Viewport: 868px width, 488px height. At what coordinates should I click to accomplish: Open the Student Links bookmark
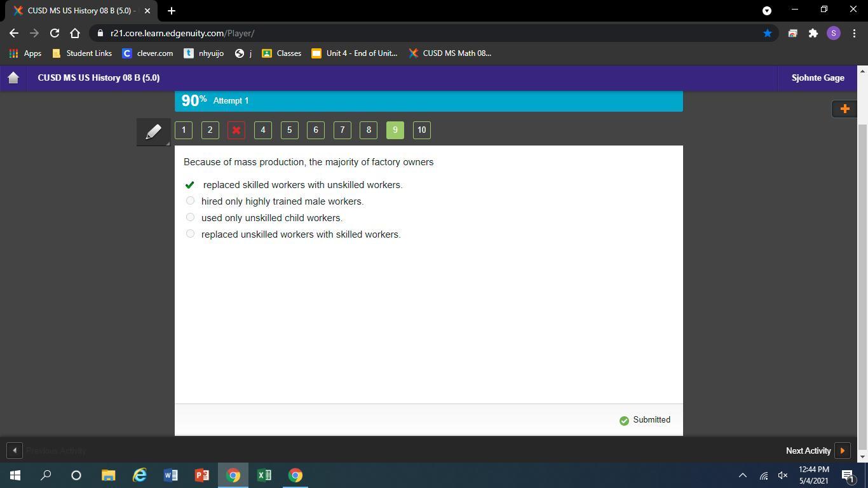(x=82, y=53)
